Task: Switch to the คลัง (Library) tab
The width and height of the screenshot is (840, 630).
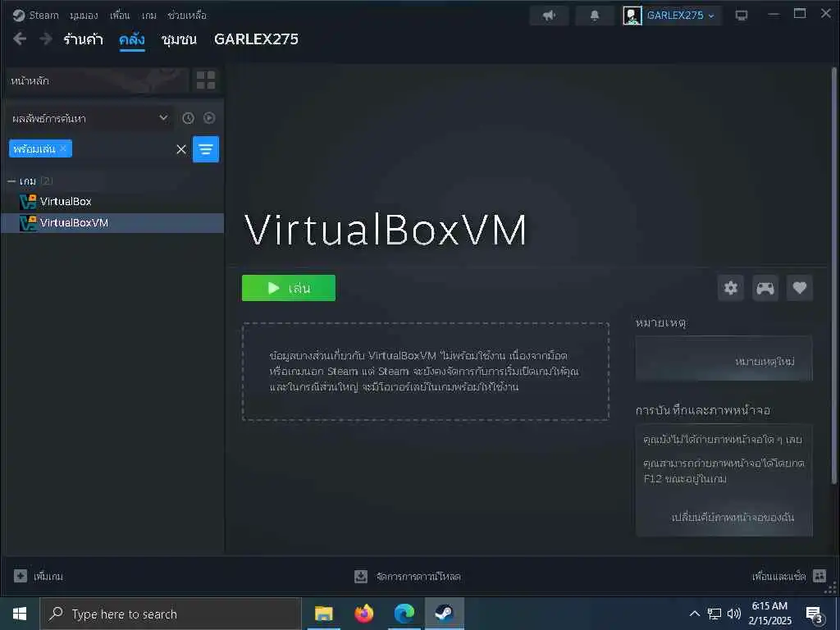Action: click(132, 39)
